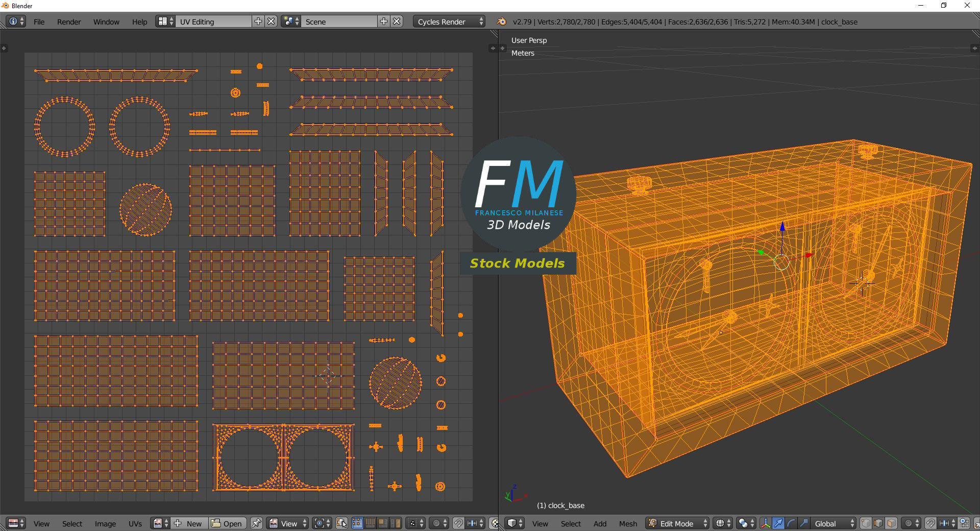Click Open to load an image
980x531 pixels.
[x=228, y=523]
